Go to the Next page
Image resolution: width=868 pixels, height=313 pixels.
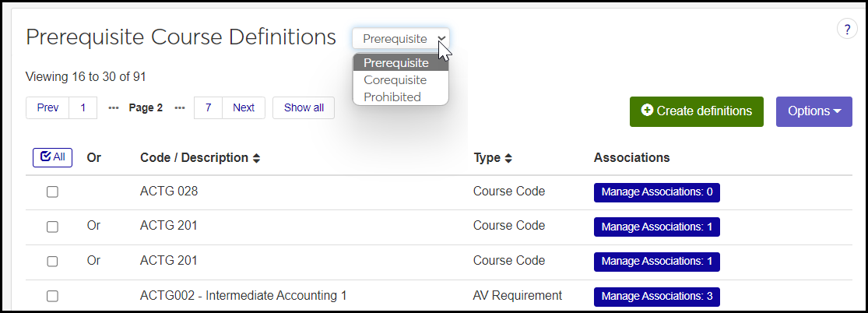[x=244, y=108]
